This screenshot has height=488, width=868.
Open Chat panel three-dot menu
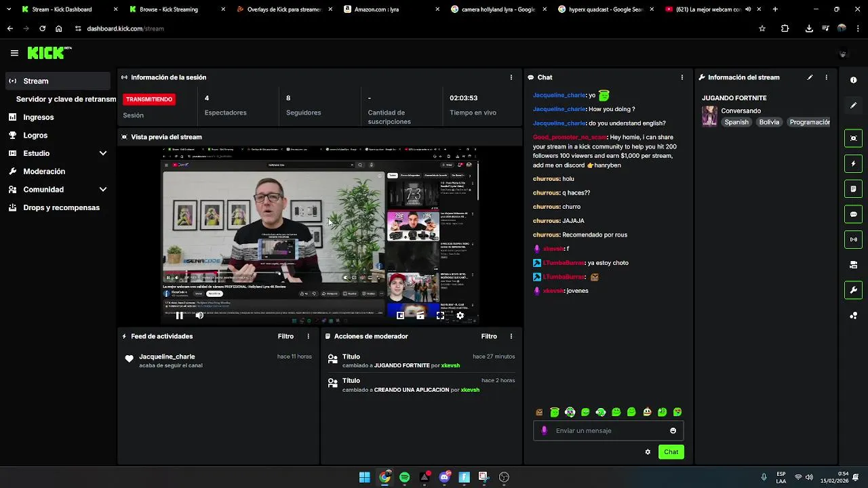682,77
